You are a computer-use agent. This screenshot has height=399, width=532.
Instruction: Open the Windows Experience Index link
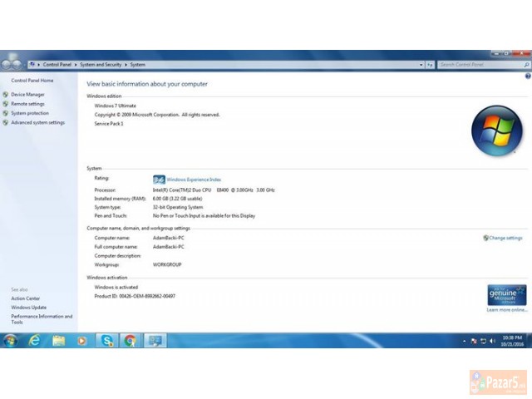pos(194,179)
